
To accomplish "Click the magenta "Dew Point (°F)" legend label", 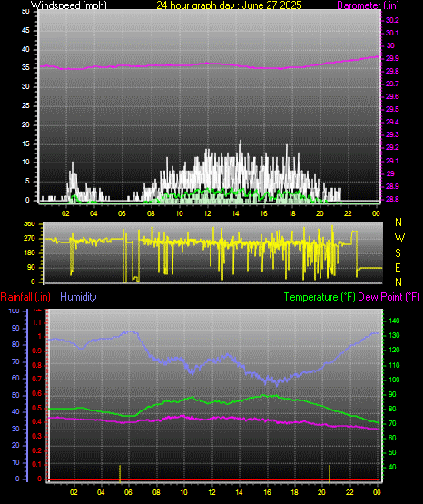I will click(x=389, y=297).
